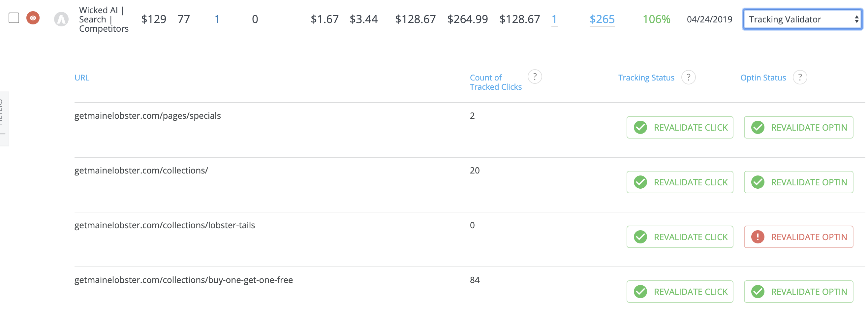Click help icon beside Optin Status

800,78
